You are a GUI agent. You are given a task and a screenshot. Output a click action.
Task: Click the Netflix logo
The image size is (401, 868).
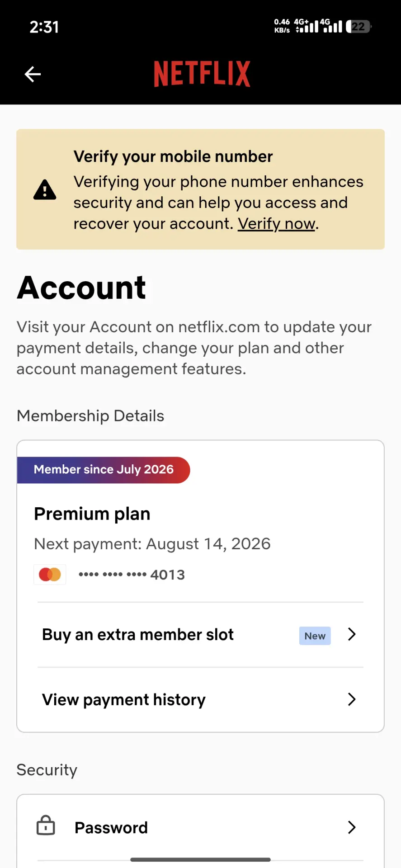202,74
